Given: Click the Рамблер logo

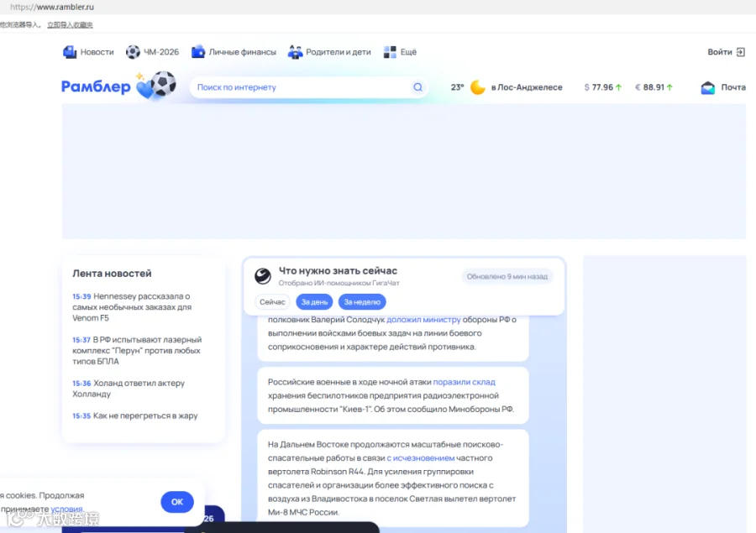Looking at the screenshot, I should pos(96,86).
